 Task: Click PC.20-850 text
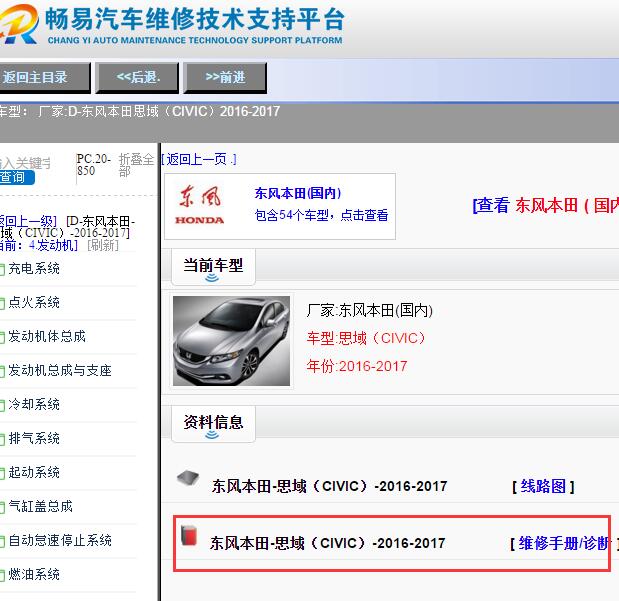[x=94, y=165]
